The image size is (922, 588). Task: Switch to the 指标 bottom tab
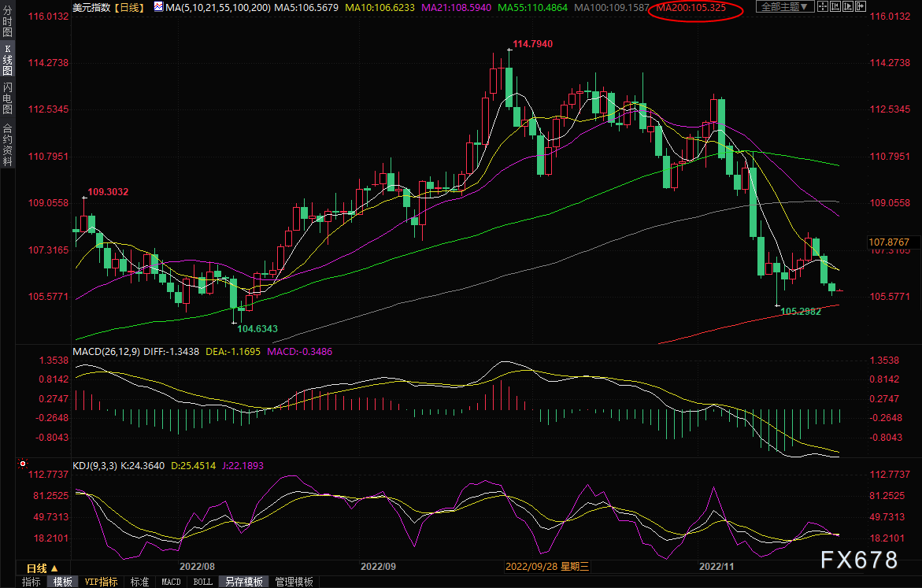pyautogui.click(x=31, y=582)
